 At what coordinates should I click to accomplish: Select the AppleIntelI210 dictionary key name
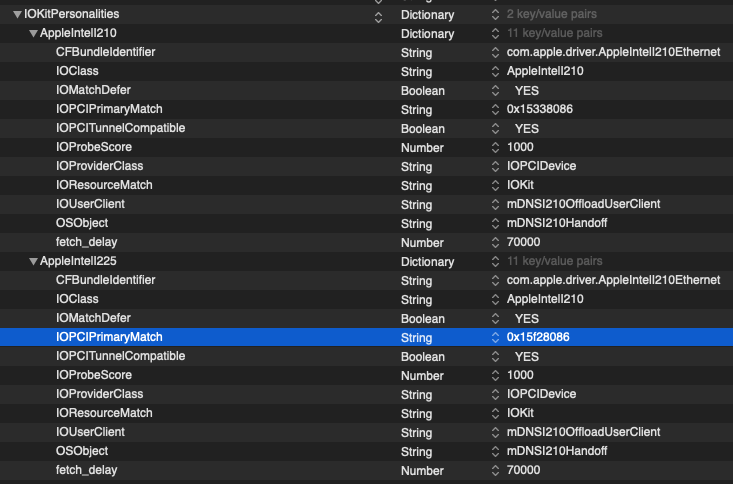click(78, 34)
